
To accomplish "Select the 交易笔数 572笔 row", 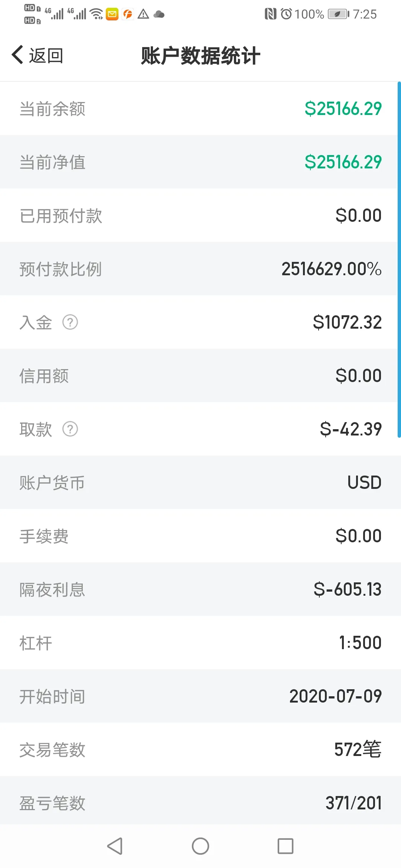I will pyautogui.click(x=200, y=749).
